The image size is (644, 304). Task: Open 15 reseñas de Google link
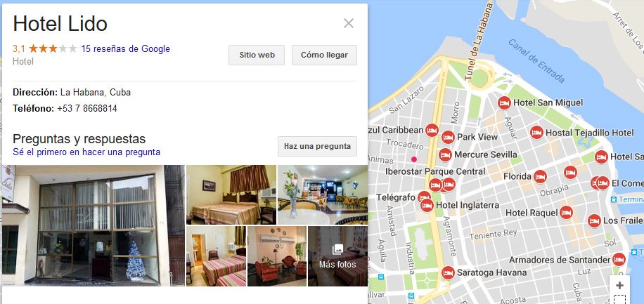[x=126, y=49]
